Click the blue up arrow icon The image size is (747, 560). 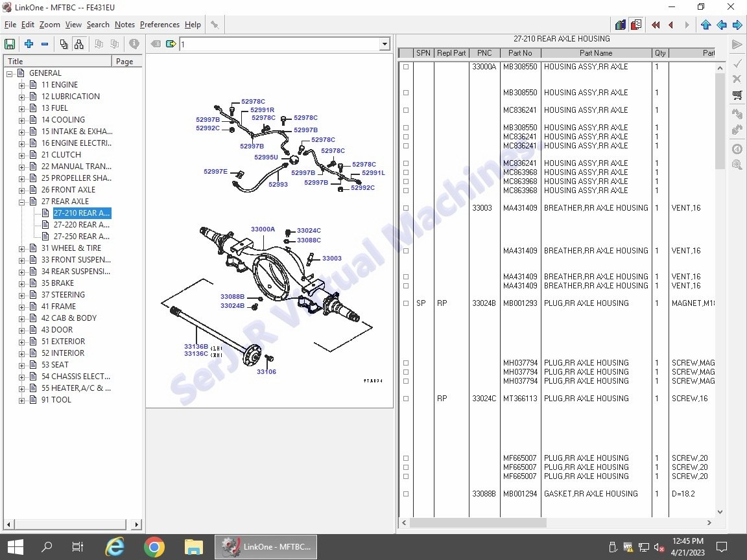706,25
